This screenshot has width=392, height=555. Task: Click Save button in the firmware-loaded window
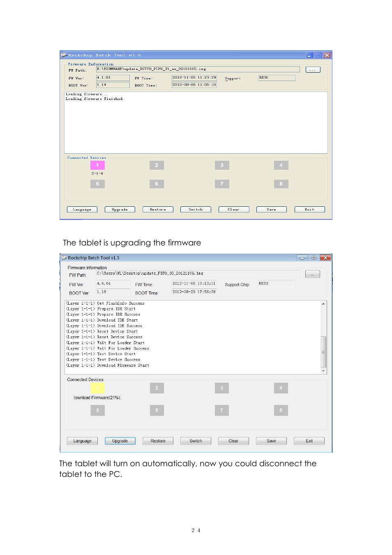(272, 209)
